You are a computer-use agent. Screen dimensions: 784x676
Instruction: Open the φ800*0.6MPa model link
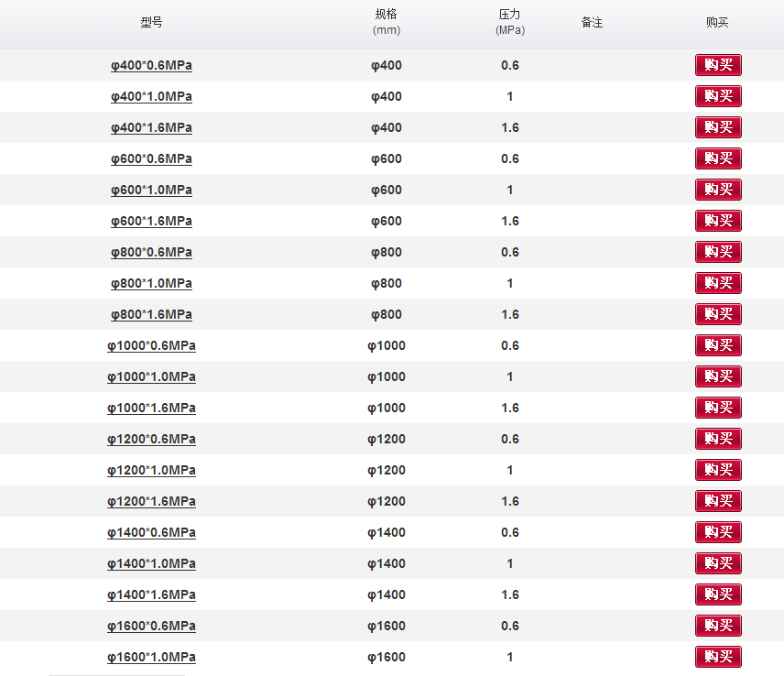[151, 252]
